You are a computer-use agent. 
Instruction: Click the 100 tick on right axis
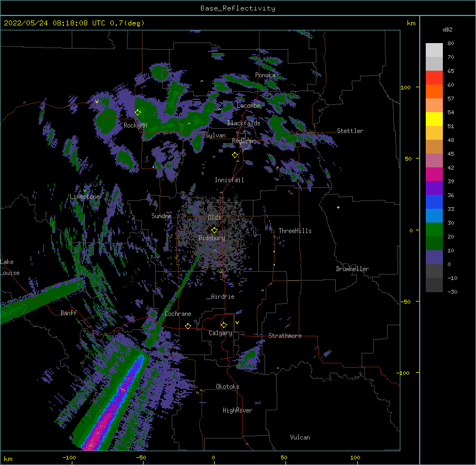tap(405, 87)
